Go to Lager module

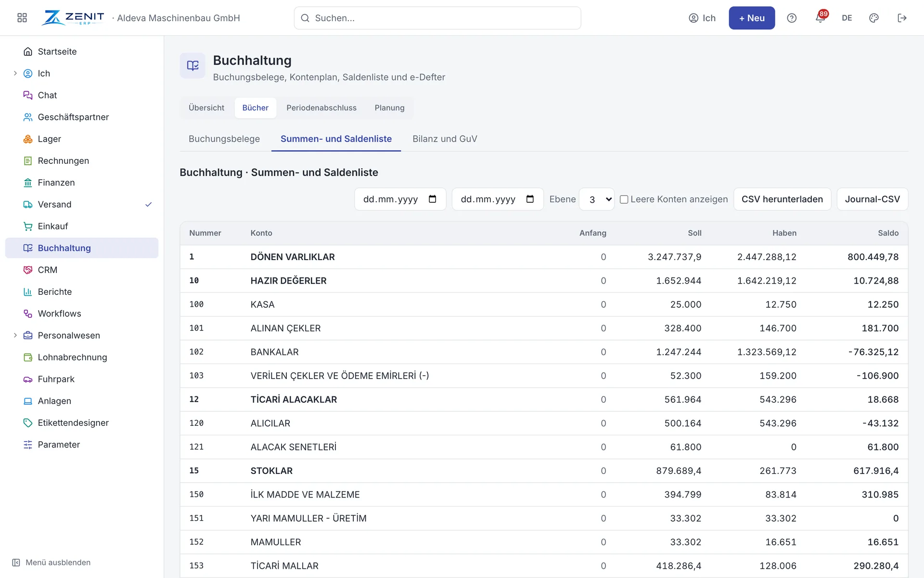point(82,139)
